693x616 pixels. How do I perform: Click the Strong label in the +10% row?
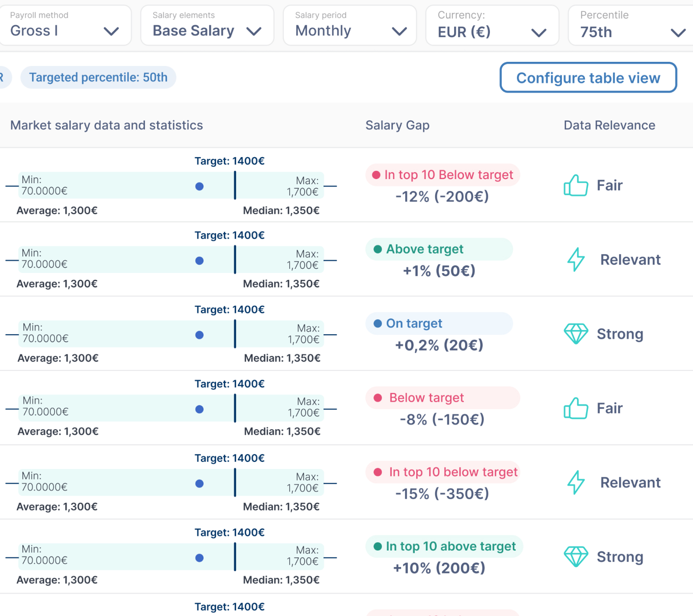(x=620, y=557)
